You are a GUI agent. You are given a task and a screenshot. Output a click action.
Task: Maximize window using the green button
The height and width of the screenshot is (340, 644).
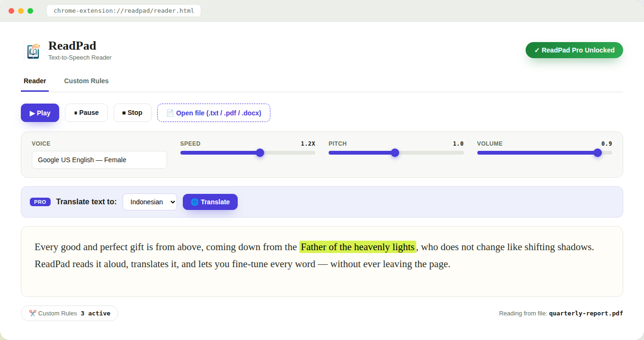coord(30,11)
